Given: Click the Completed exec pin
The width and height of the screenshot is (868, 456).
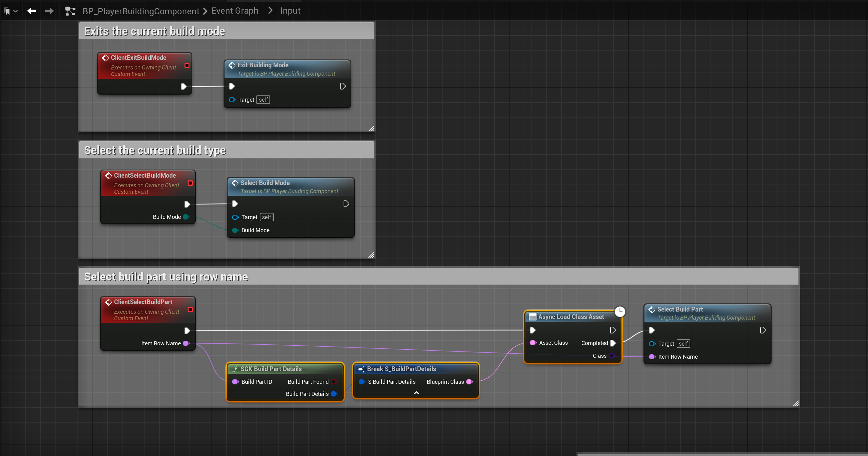Looking at the screenshot, I should 613,343.
